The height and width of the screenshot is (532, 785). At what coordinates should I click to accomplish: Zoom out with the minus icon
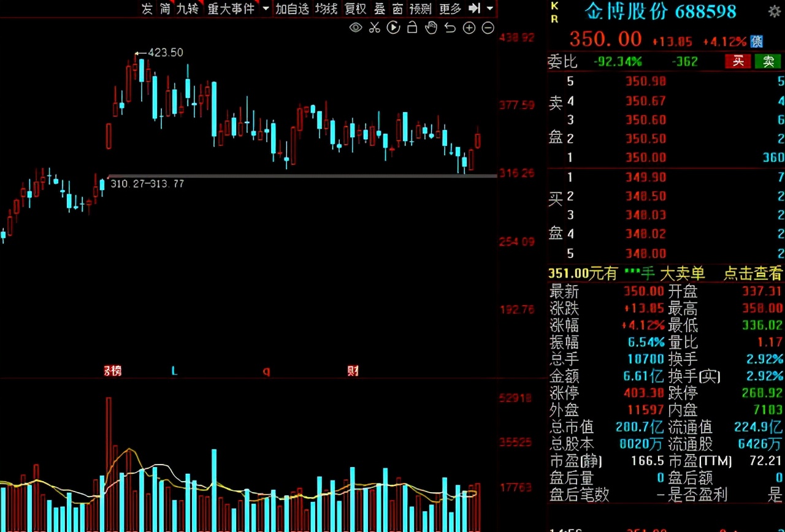(488, 28)
